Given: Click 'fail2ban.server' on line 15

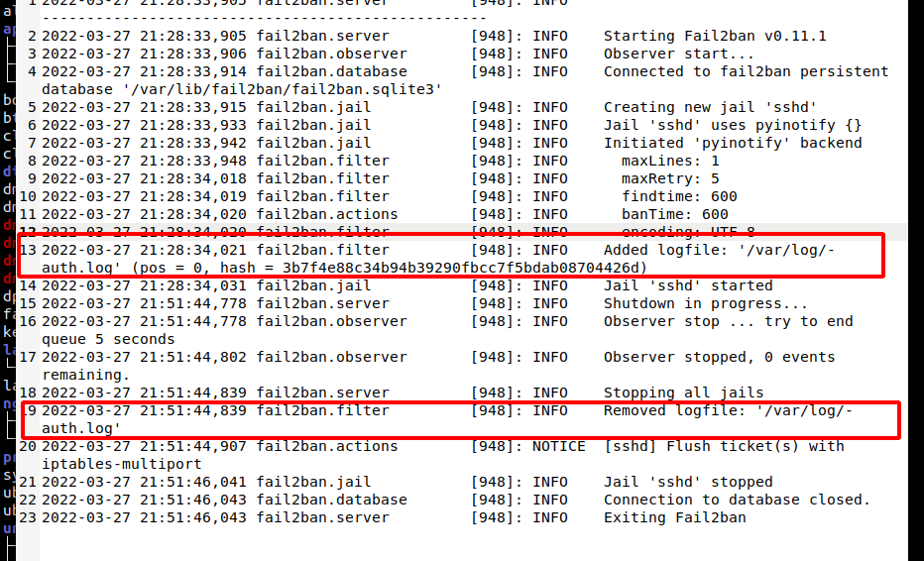Looking at the screenshot, I should coord(323,303).
